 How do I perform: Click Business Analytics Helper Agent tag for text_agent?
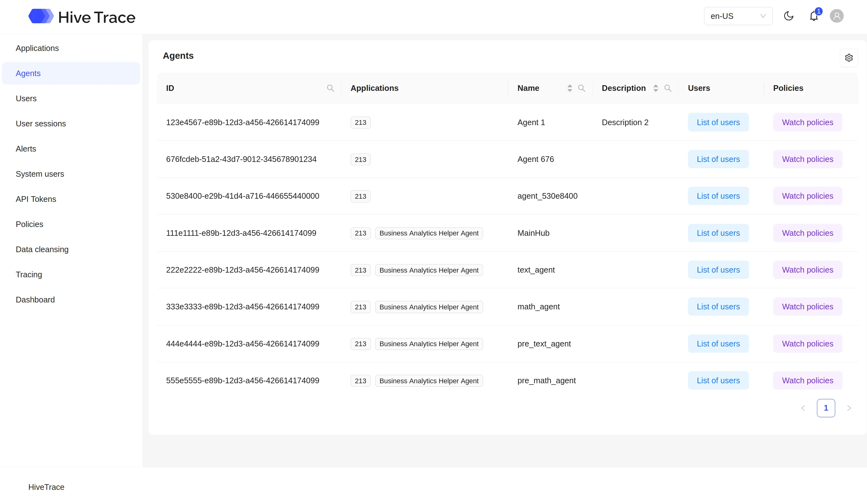429,270
